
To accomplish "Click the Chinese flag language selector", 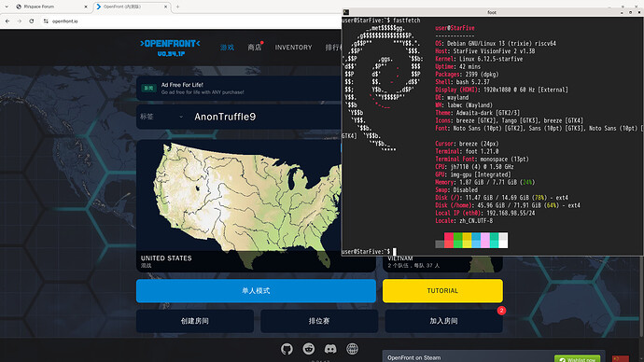I will click(x=620, y=358).
